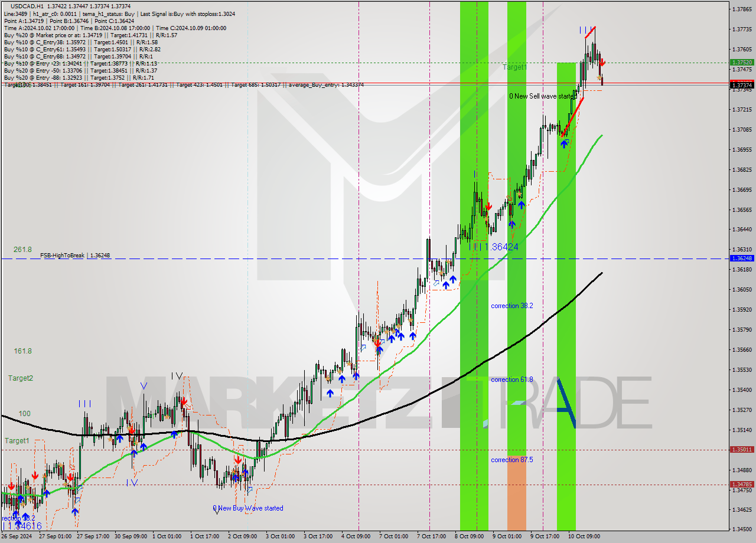This screenshot has height=543, width=756.
Task: Select the 'Target2' label
Action: (x=21, y=378)
